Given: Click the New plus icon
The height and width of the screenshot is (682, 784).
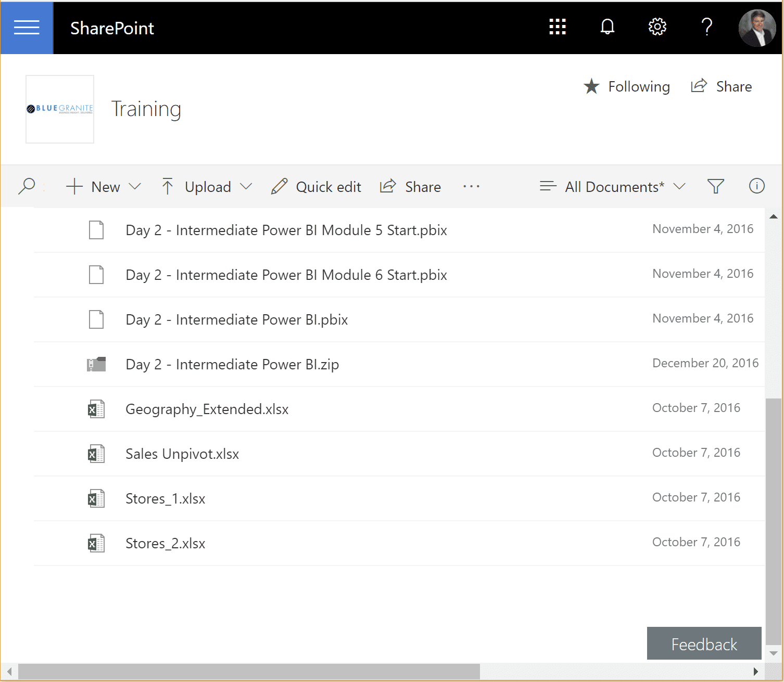Looking at the screenshot, I should click(x=74, y=187).
